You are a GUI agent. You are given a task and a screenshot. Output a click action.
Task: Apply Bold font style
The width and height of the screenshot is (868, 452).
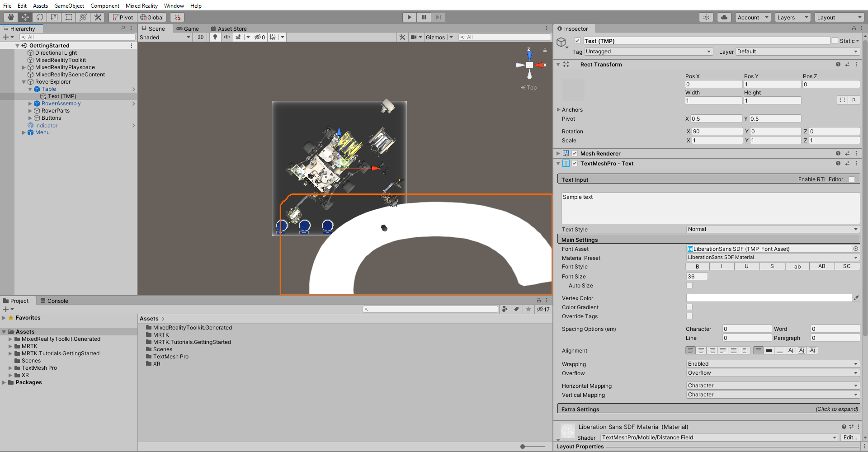(697, 266)
